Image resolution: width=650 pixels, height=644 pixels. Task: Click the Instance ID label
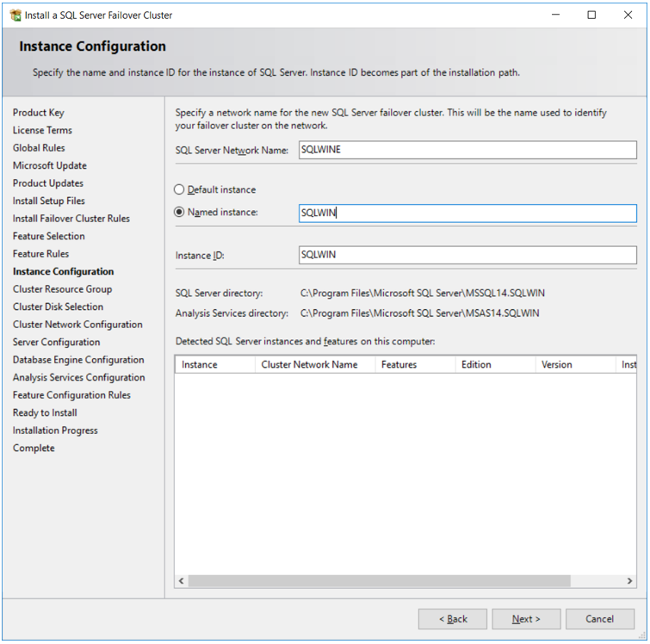tap(200, 256)
